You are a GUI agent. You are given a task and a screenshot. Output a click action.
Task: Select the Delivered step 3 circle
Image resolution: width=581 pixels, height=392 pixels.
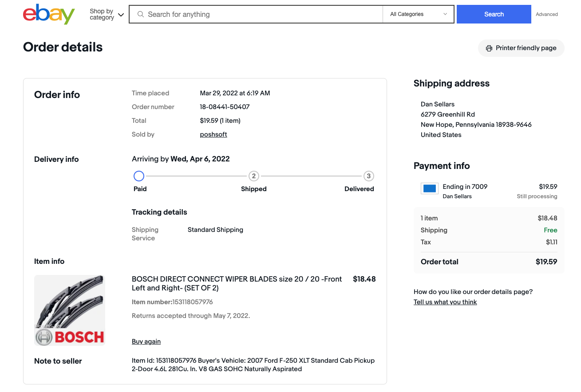click(368, 176)
